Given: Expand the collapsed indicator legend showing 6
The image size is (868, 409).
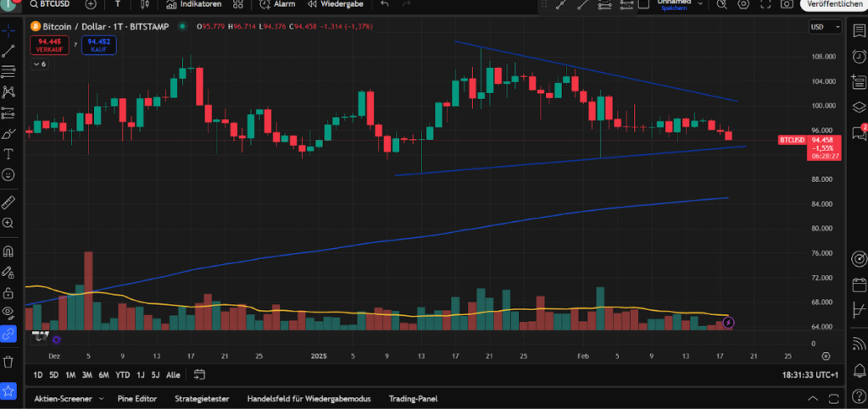Looking at the screenshot, I should pos(39,64).
